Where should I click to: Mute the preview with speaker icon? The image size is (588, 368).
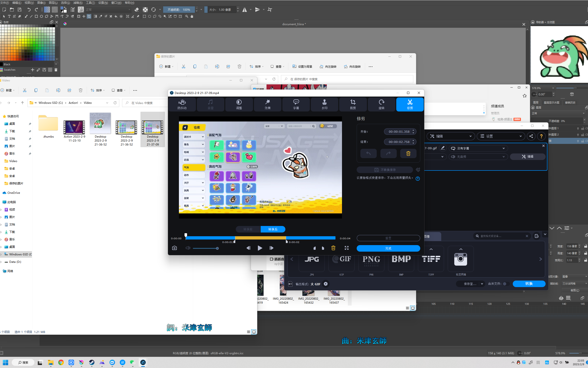click(x=188, y=248)
